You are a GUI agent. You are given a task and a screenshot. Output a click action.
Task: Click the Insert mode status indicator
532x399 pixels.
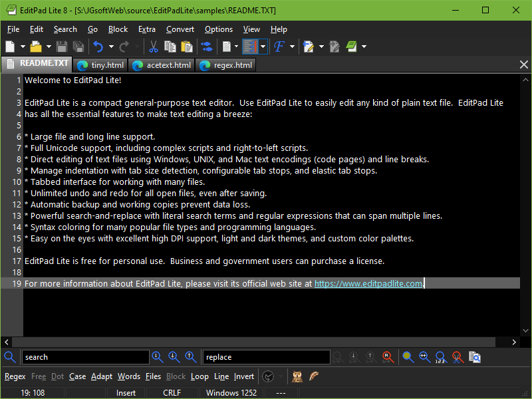(126, 393)
